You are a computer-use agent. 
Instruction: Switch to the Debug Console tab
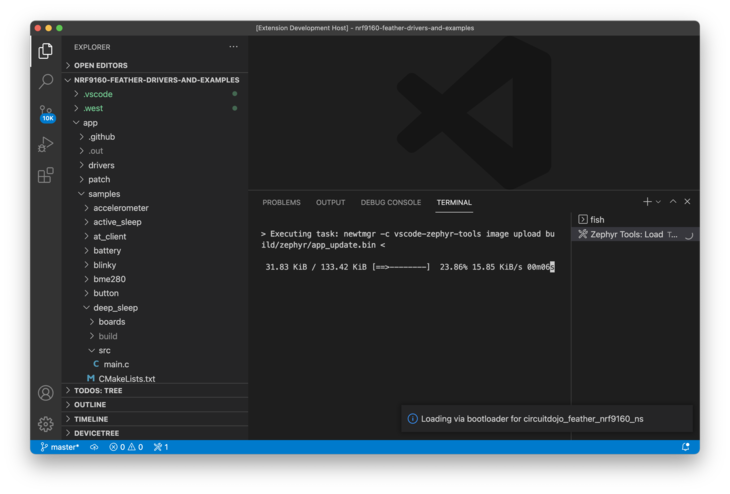391,203
